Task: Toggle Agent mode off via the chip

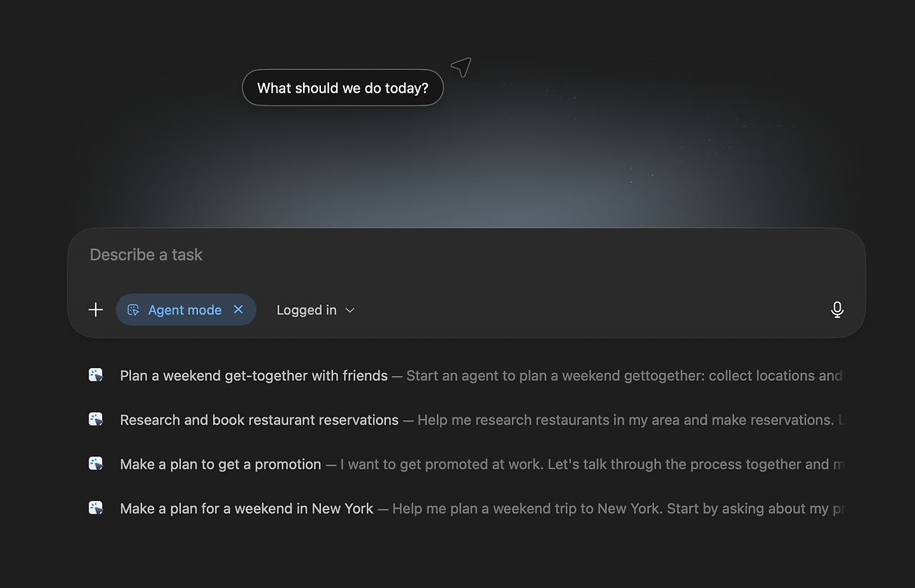Action: coord(186,309)
